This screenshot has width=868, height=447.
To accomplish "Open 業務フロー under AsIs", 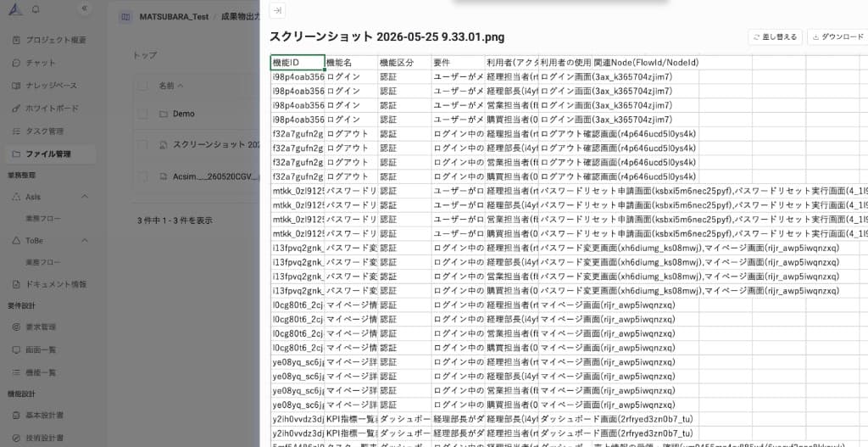I will click(43, 218).
